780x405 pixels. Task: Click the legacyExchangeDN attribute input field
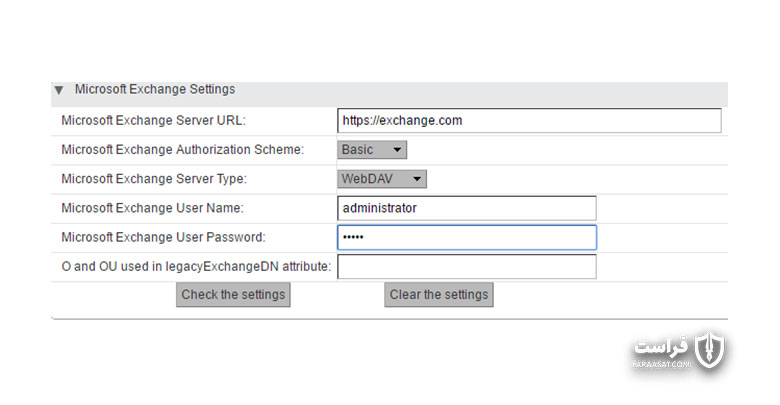tap(467, 267)
